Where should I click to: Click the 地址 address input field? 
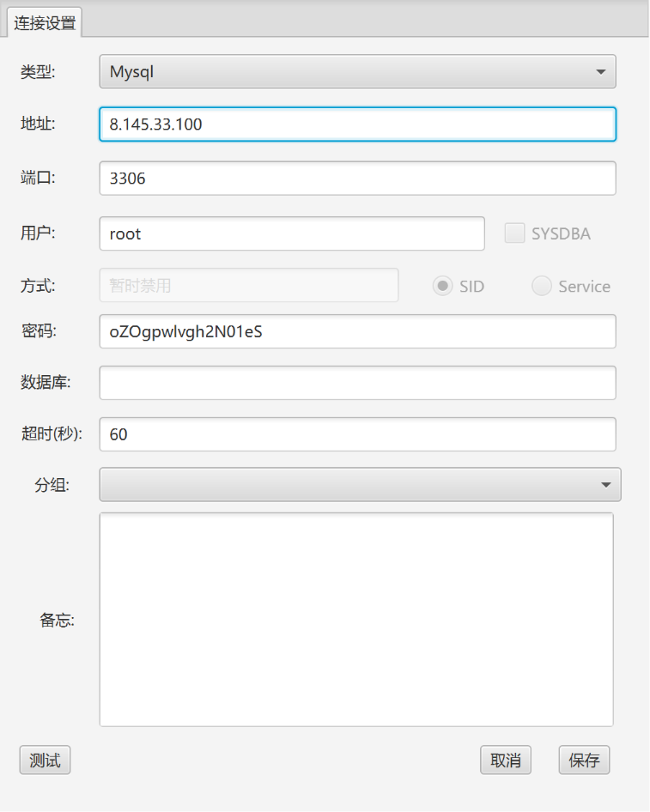tap(356, 124)
